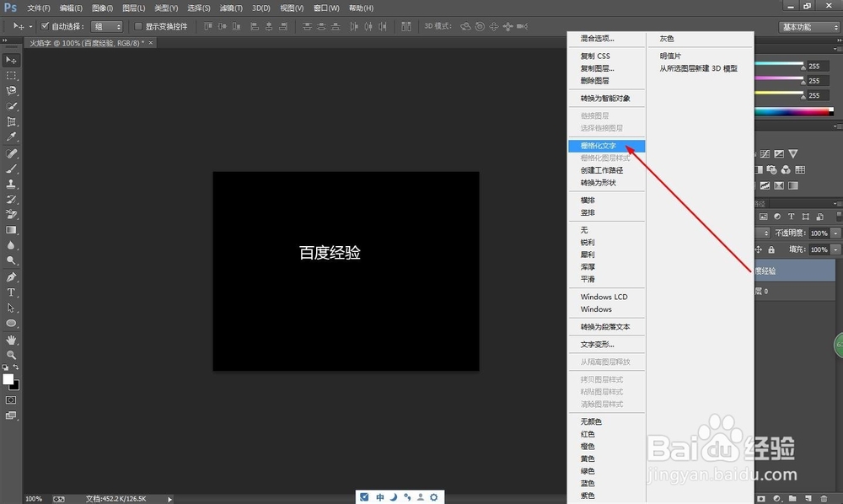Open the 图像(I) menu
The width and height of the screenshot is (843, 504).
(x=102, y=8)
